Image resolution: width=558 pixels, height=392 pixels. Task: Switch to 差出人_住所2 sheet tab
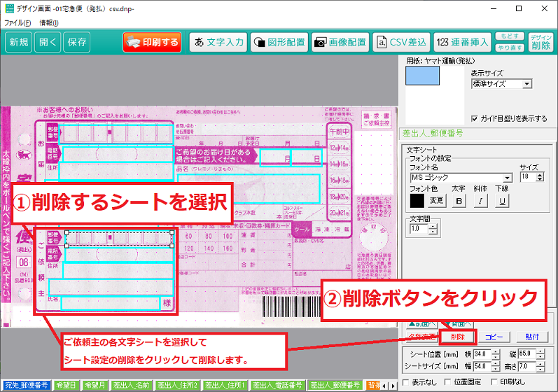[178, 385]
